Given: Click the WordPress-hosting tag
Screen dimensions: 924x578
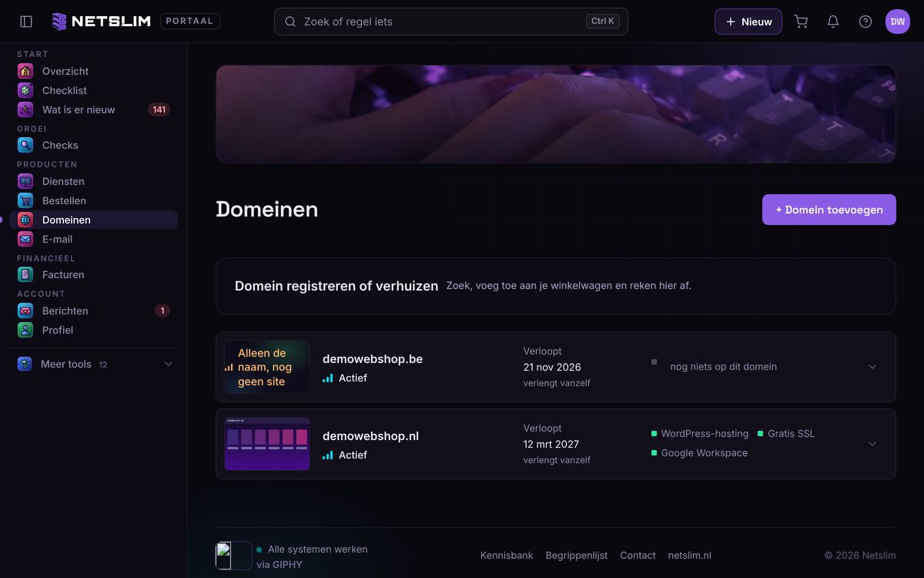Looking at the screenshot, I should (x=700, y=434).
